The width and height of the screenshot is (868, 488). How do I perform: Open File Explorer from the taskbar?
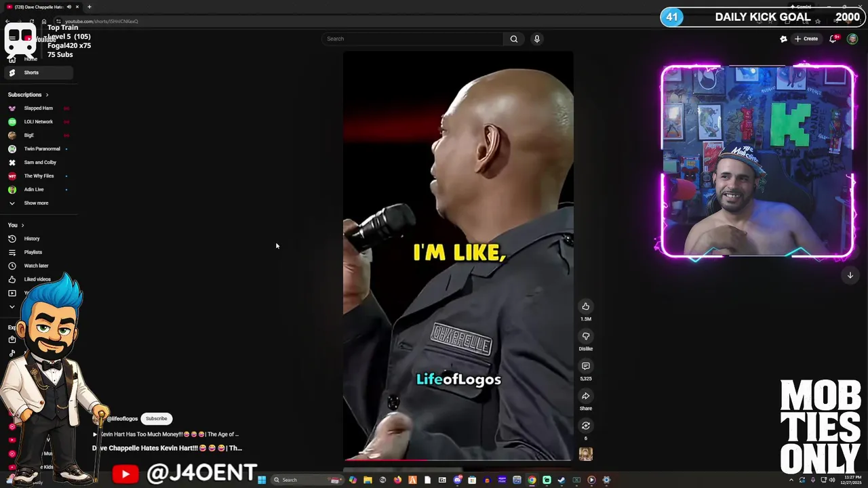coord(368,480)
